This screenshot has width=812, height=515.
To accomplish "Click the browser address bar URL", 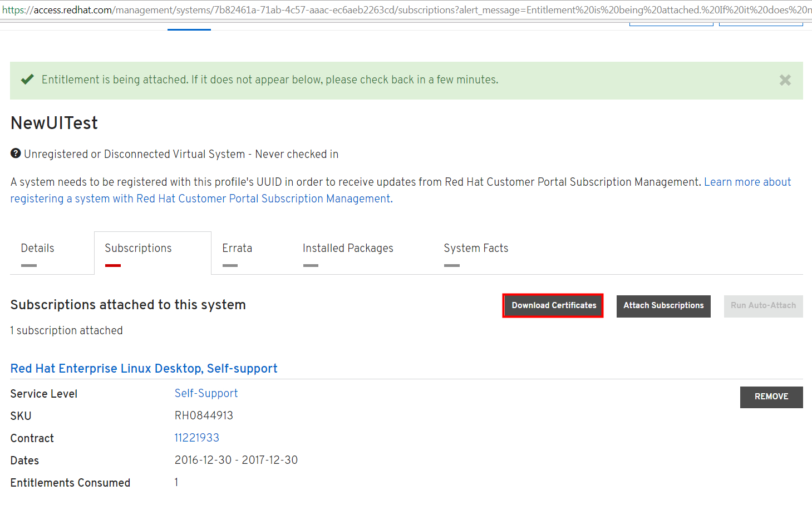I will pos(406,10).
